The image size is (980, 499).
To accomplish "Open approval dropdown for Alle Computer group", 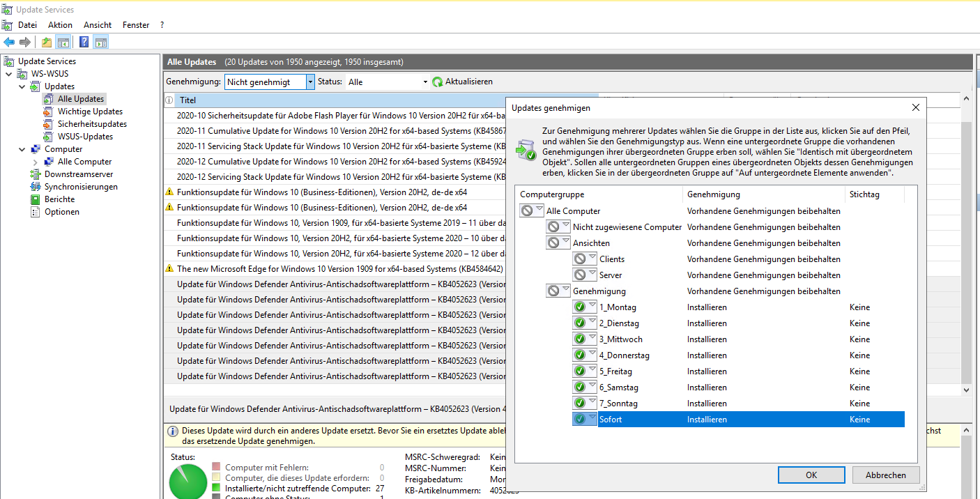I will click(531, 210).
